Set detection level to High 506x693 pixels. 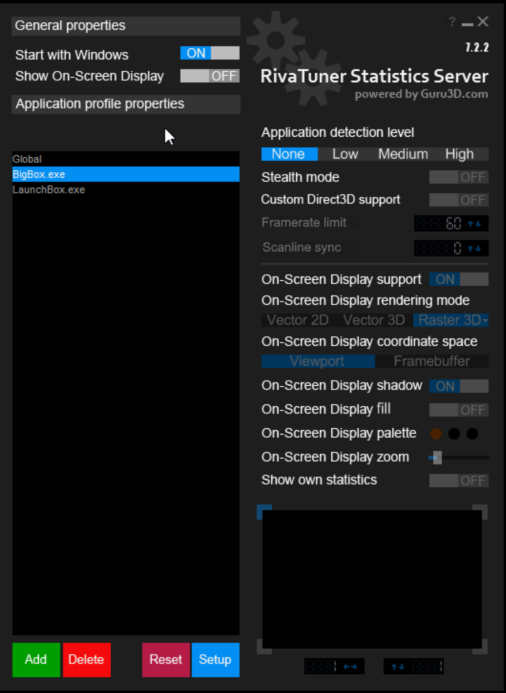pyautogui.click(x=460, y=154)
